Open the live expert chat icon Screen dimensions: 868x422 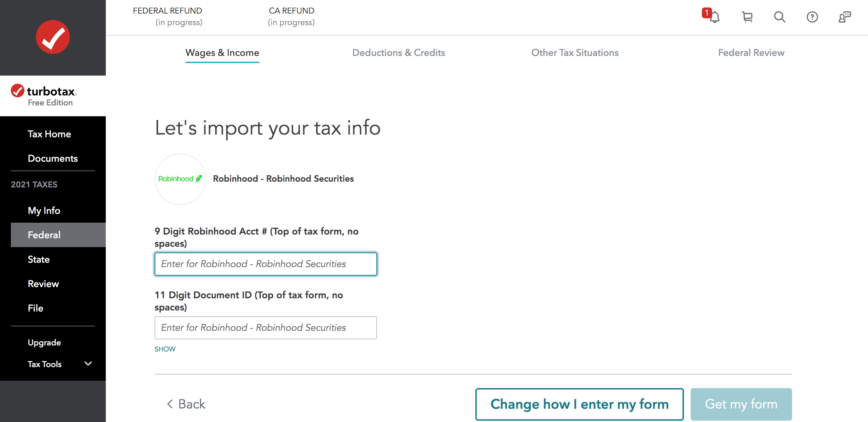845,17
